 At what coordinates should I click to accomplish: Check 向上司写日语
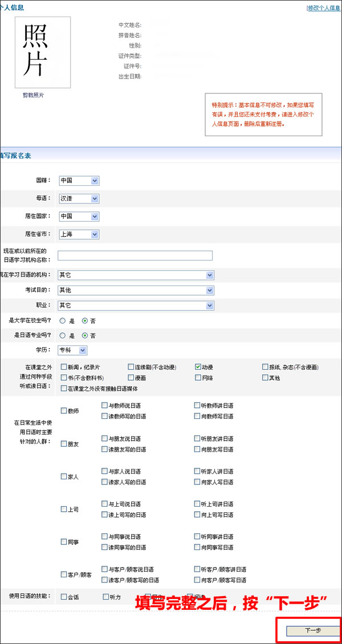tap(197, 514)
